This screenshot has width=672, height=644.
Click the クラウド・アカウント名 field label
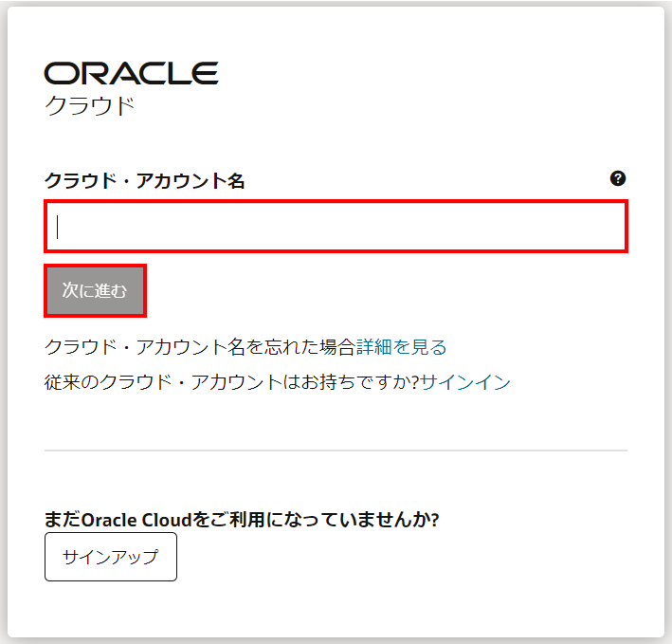click(144, 180)
